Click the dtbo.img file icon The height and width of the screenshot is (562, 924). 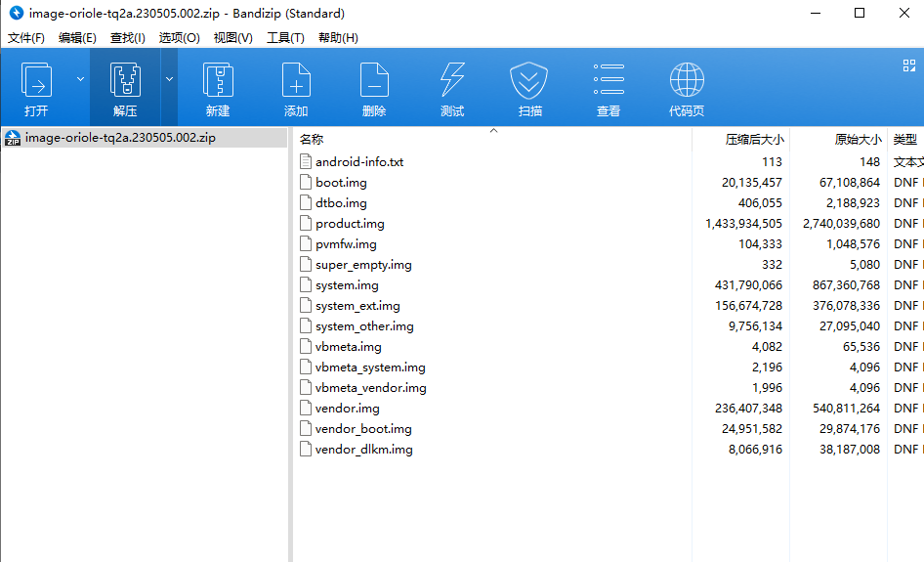(x=306, y=203)
